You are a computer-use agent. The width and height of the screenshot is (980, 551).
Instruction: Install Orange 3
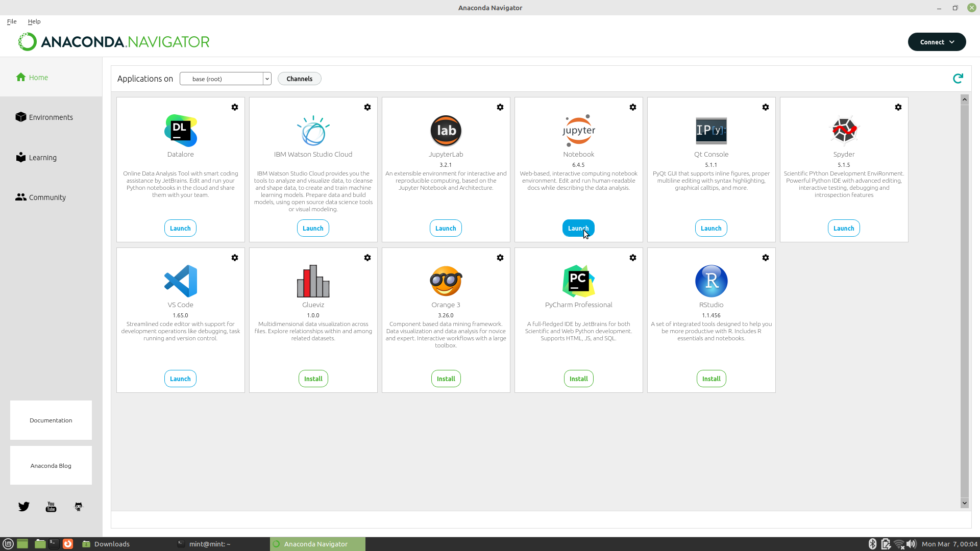tap(446, 379)
